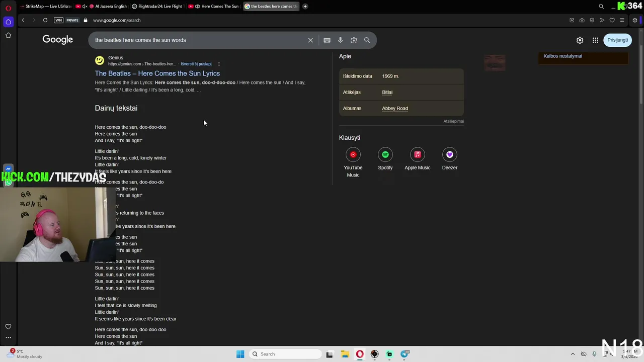Open the sidebar heart icon
This screenshot has width=644, height=362.
[8, 327]
